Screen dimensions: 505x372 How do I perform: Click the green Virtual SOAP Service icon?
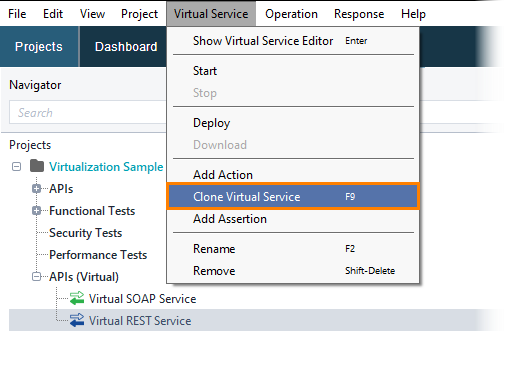tap(77, 298)
